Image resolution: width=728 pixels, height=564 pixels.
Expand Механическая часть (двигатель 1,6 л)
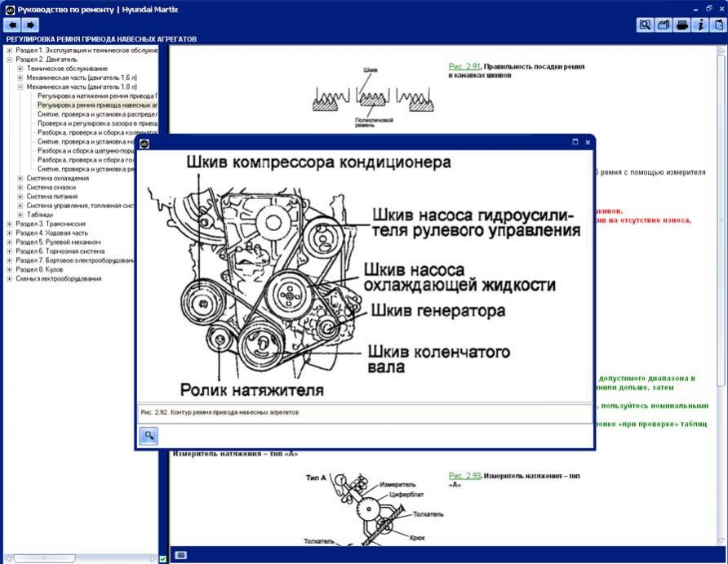pos(20,78)
